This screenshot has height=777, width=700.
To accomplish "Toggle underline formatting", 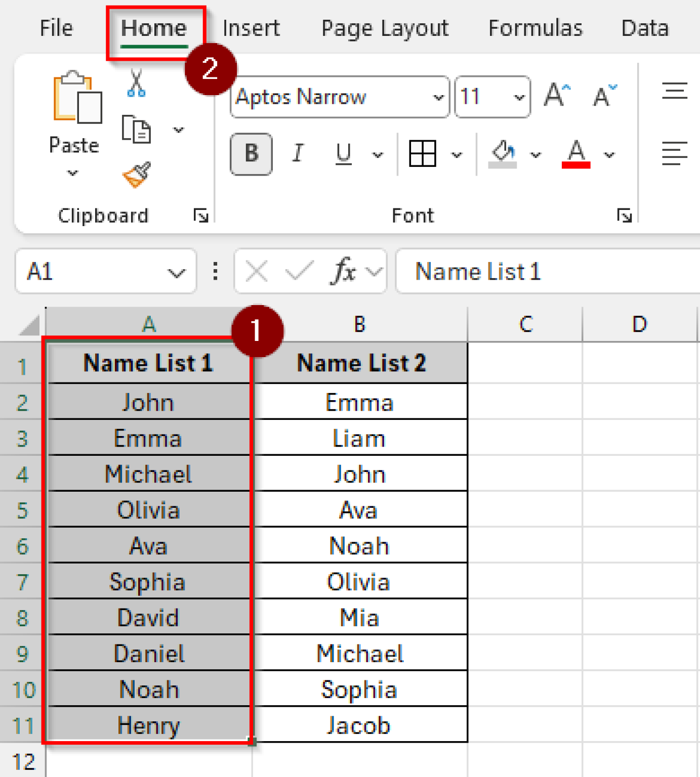I will [x=343, y=154].
